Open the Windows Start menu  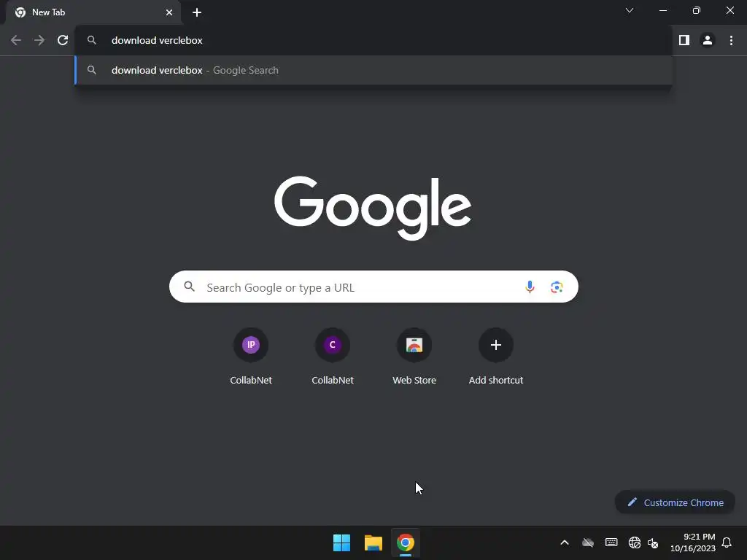pos(341,542)
